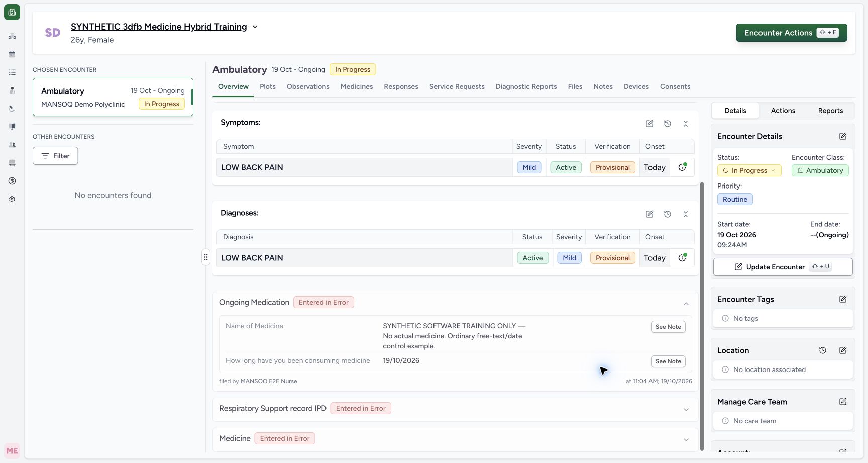The height and width of the screenshot is (463, 868).
Task: Open the Medicines tab
Action: click(x=357, y=86)
